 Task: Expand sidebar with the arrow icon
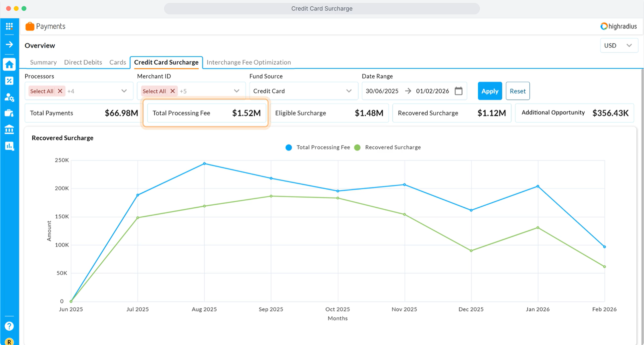(9, 45)
